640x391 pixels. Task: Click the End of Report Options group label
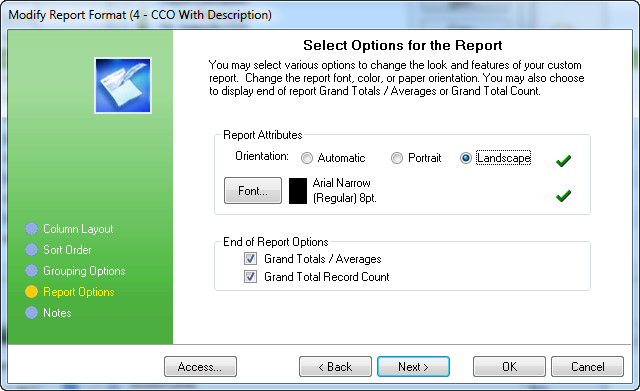click(x=276, y=242)
